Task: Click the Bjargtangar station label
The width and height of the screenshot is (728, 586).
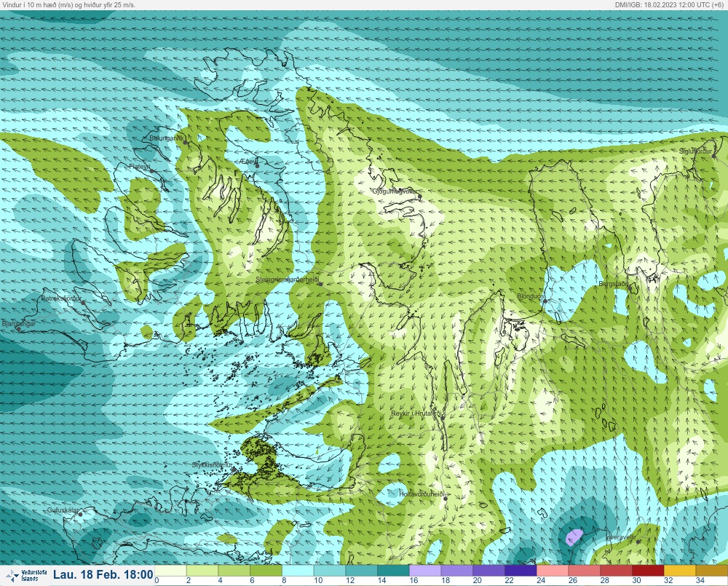Action: (x=19, y=324)
